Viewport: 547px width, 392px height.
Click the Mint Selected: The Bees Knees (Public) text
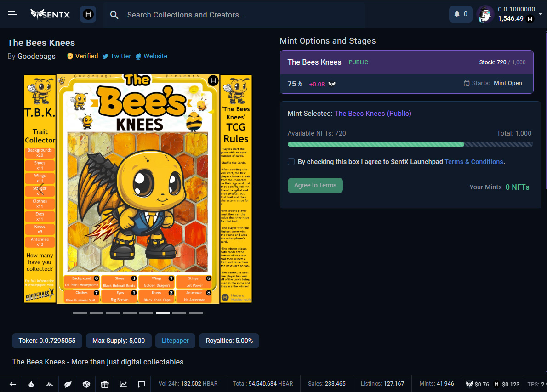pyautogui.click(x=349, y=114)
